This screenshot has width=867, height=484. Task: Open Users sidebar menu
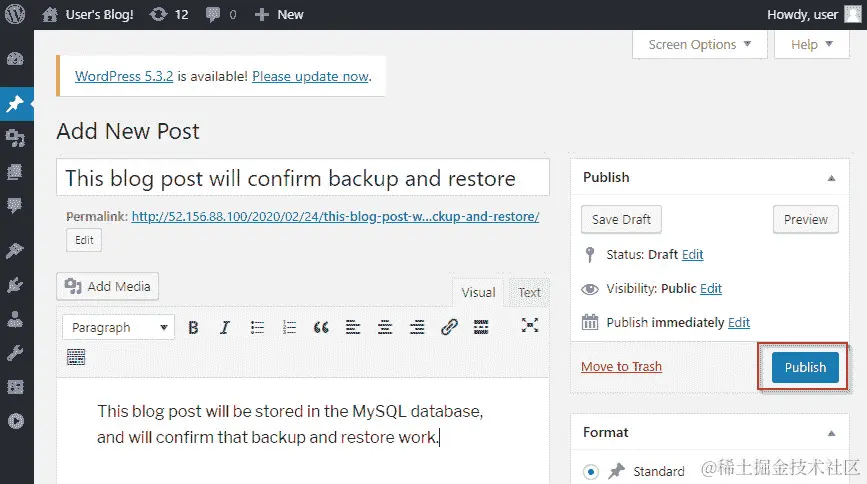15,319
